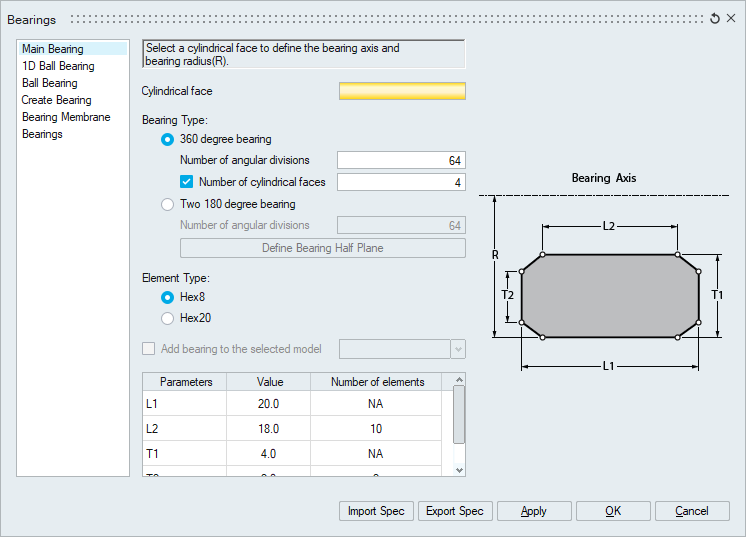Screen dimensions: 746x537
Task: Choose the Two 180 degree bearing option
Action: pyautogui.click(x=168, y=204)
